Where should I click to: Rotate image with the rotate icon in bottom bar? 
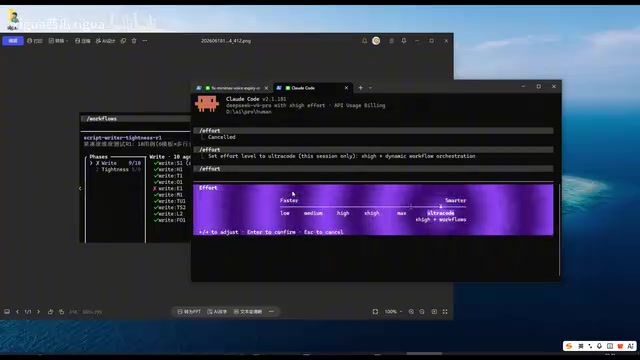coord(51,311)
